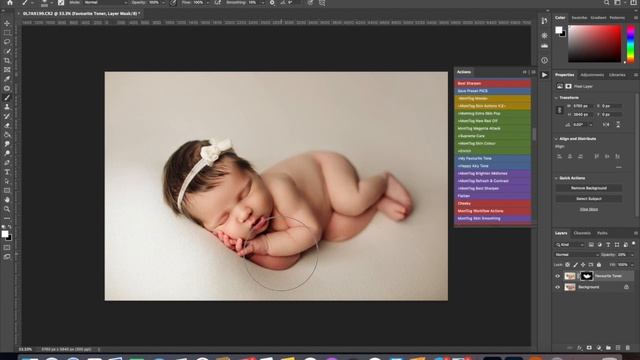Play the selected action with the Play icon

tap(544, 75)
